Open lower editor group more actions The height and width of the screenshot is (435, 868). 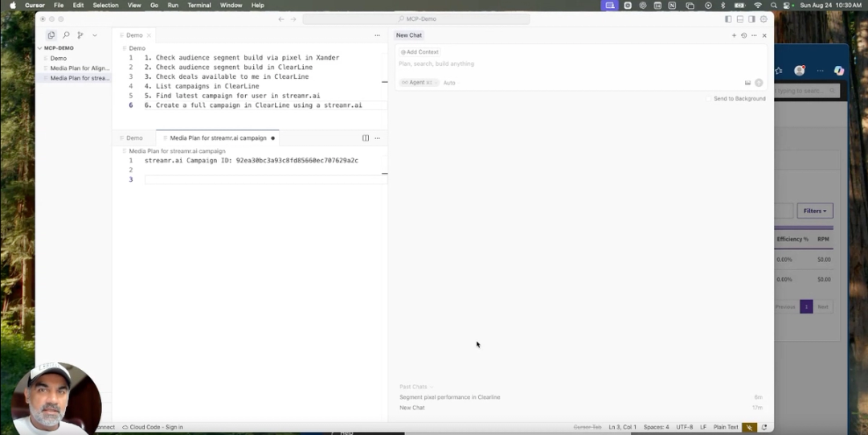point(378,138)
